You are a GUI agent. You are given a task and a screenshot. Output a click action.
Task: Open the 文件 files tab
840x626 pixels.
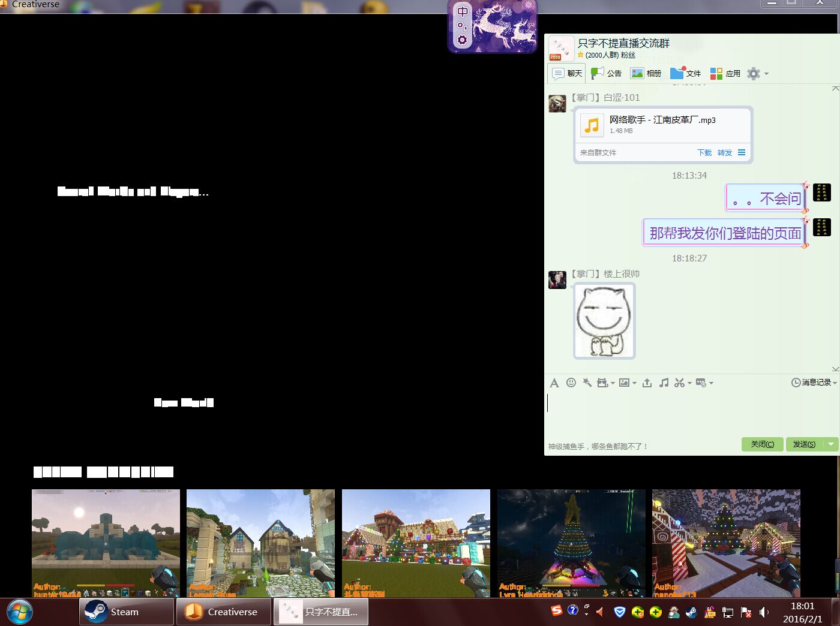[x=686, y=73]
